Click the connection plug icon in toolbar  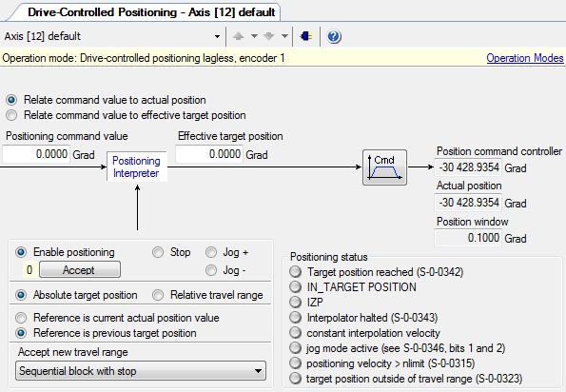[x=306, y=36]
